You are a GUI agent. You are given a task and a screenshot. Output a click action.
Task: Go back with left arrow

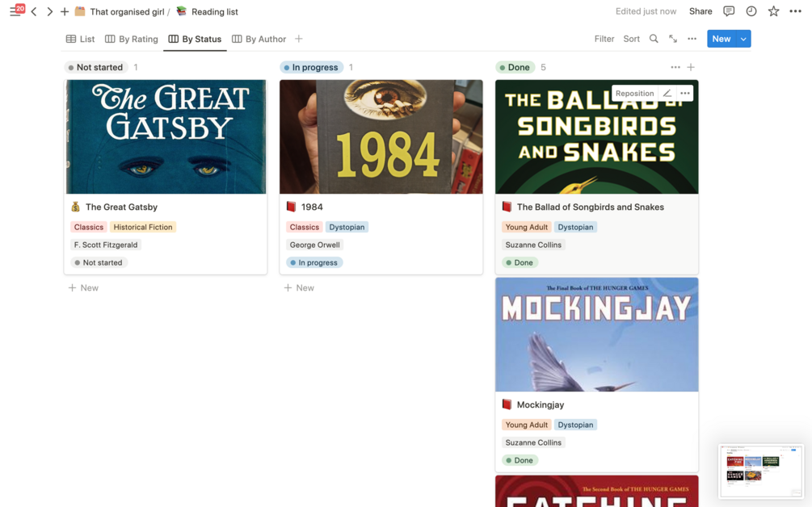[x=34, y=11]
